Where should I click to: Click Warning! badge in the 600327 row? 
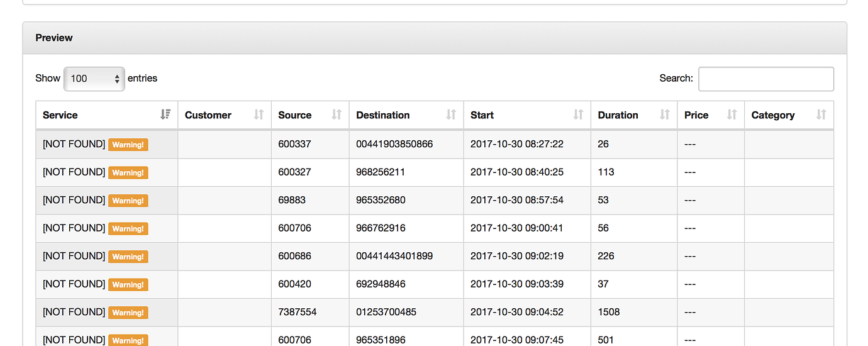coord(128,172)
